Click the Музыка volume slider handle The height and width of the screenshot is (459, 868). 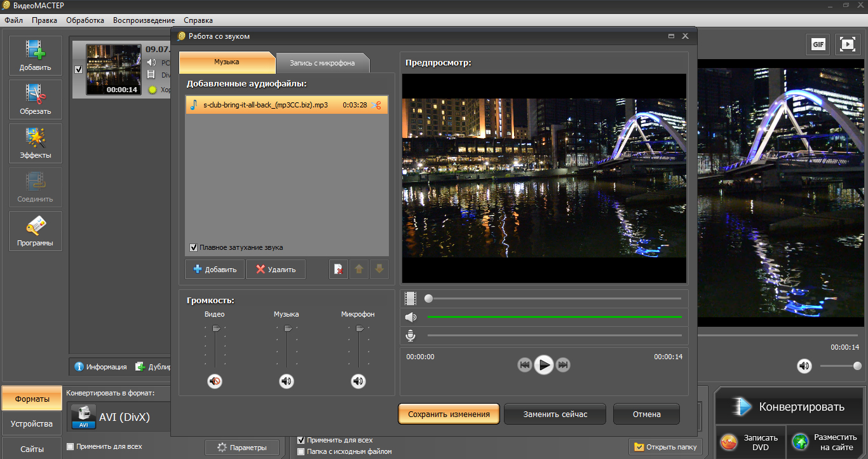click(x=288, y=329)
